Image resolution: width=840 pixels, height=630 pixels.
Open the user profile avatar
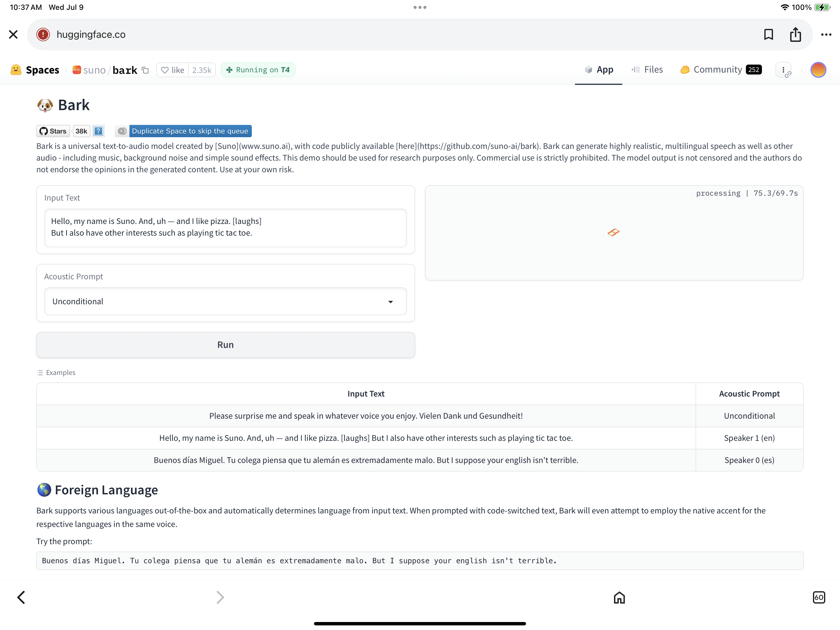818,70
